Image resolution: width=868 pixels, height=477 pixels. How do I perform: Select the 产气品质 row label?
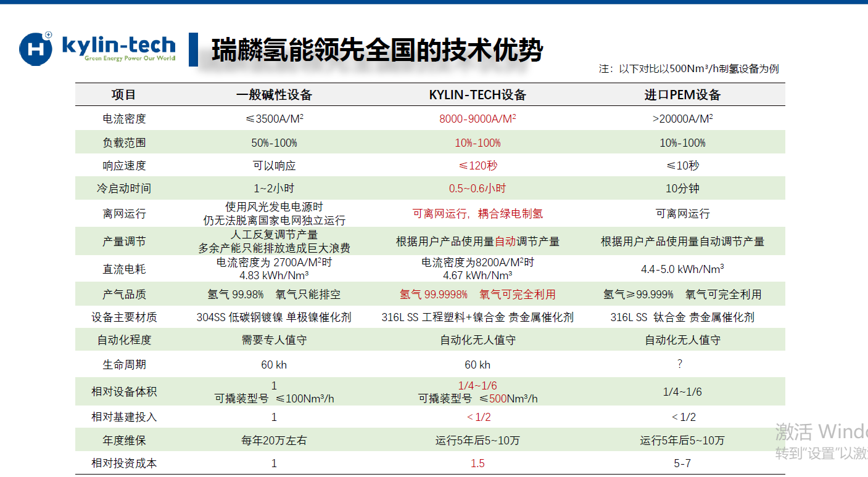pyautogui.click(x=124, y=295)
